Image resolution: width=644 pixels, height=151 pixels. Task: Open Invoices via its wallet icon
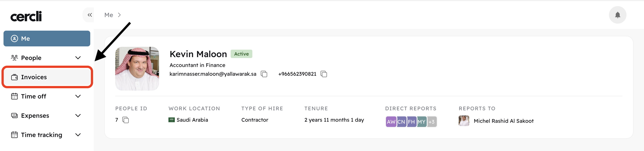pyautogui.click(x=14, y=77)
